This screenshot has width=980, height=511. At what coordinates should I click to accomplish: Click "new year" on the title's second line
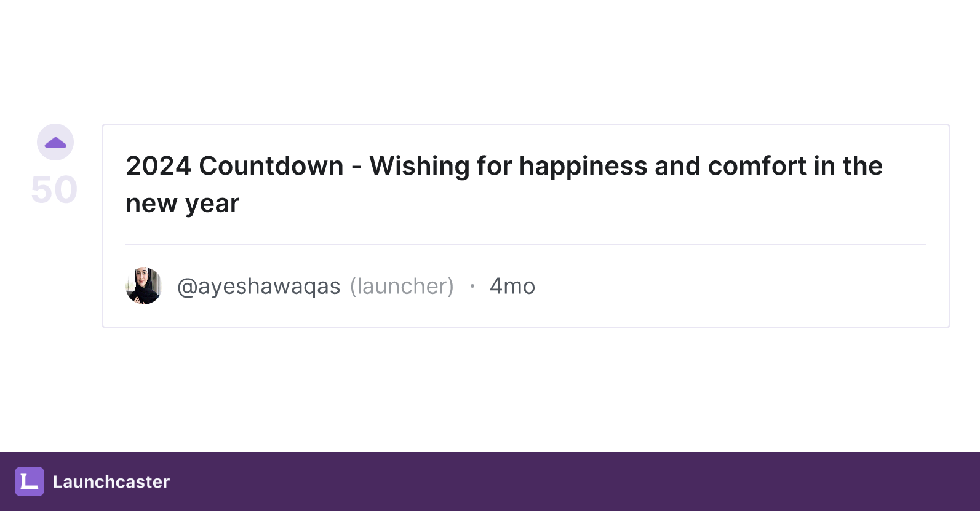pyautogui.click(x=183, y=204)
